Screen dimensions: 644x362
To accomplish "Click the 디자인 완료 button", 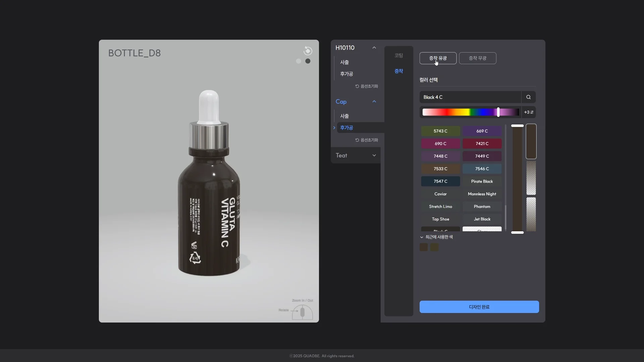I will point(479,307).
